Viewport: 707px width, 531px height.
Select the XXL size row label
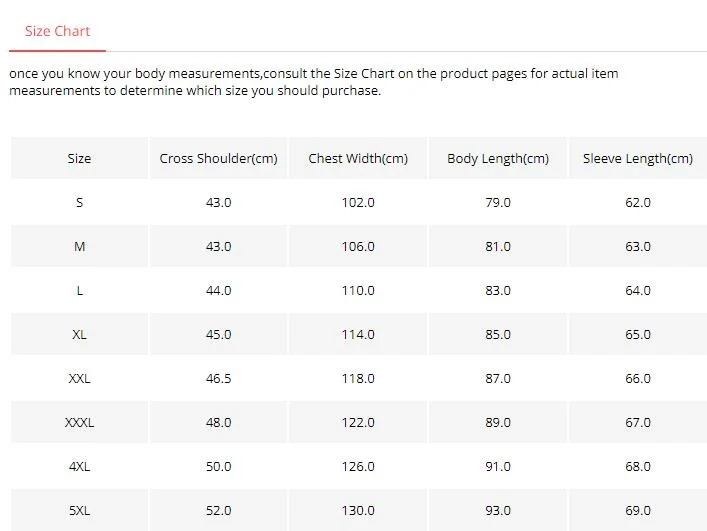click(79, 378)
